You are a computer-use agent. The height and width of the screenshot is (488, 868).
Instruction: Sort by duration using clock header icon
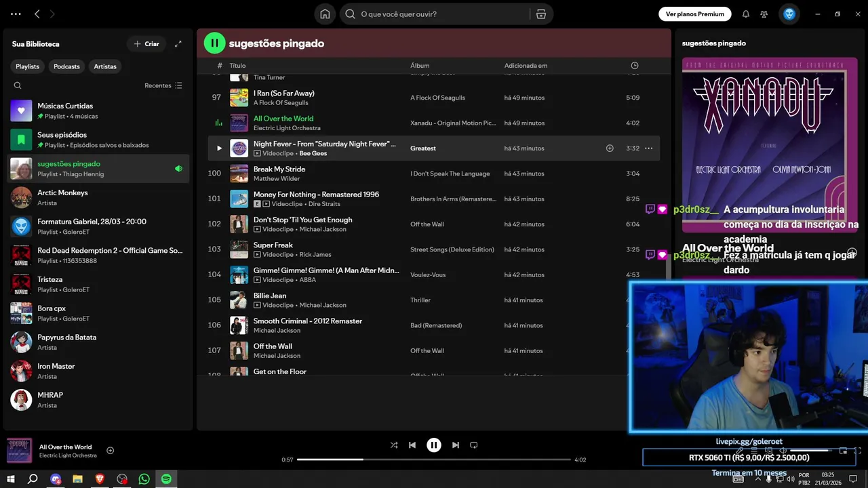tap(635, 66)
